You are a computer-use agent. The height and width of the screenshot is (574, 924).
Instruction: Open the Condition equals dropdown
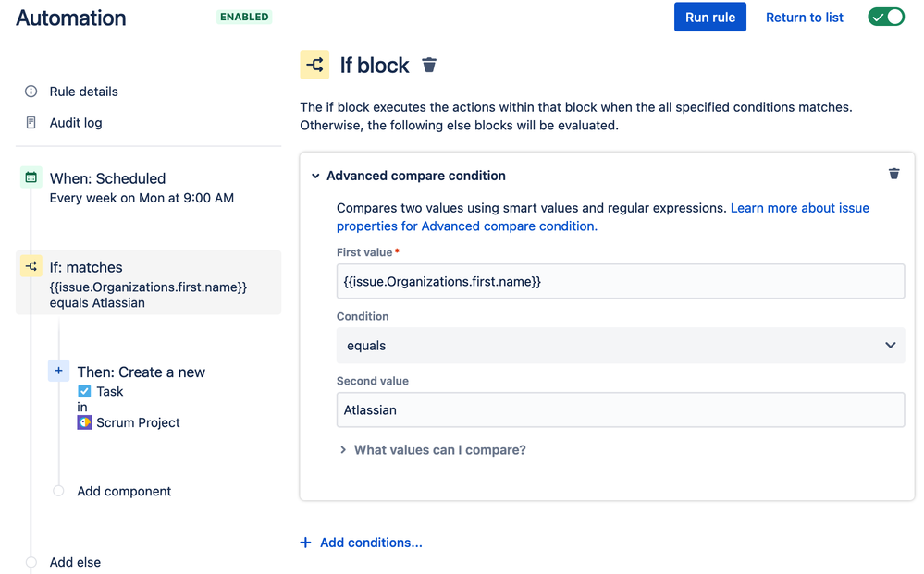point(621,346)
